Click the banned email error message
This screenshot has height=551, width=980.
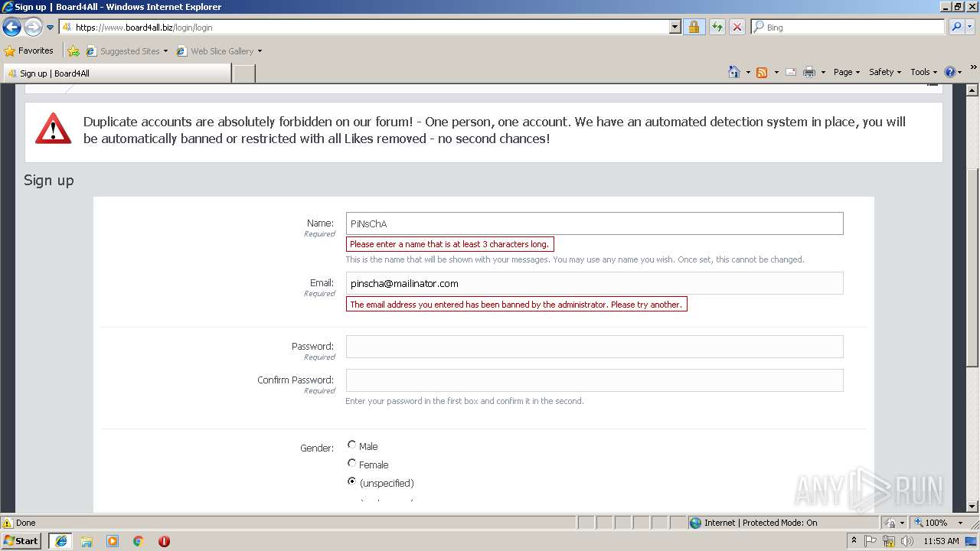tap(517, 305)
